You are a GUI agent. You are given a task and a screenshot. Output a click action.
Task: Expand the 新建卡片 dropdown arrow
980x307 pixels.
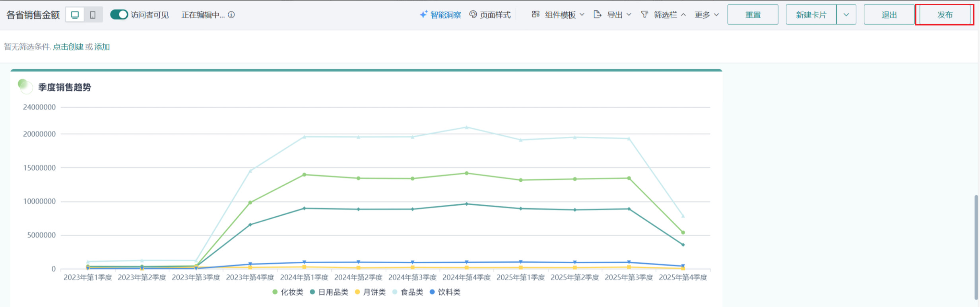(846, 15)
